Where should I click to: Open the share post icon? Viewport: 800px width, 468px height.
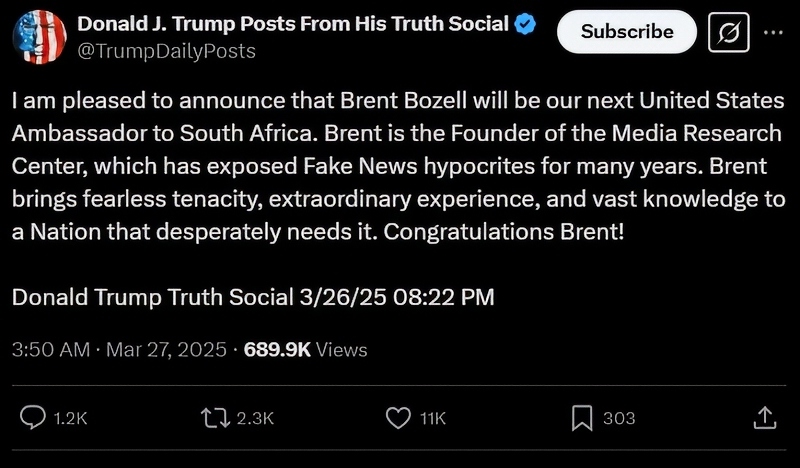764,418
